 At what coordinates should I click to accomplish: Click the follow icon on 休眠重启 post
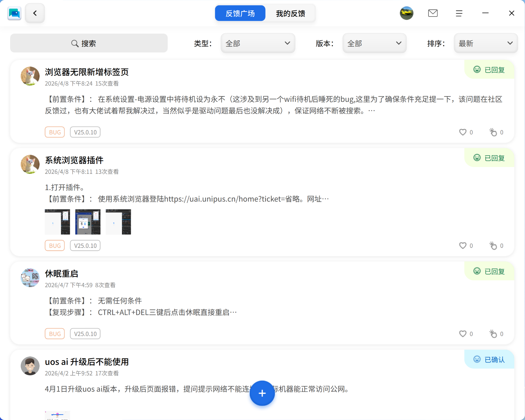click(493, 334)
